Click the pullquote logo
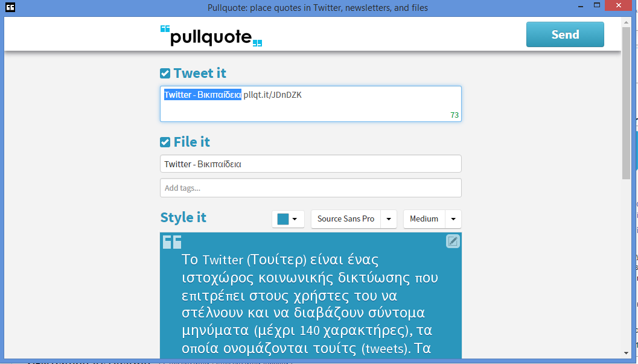638x364 pixels. (211, 36)
